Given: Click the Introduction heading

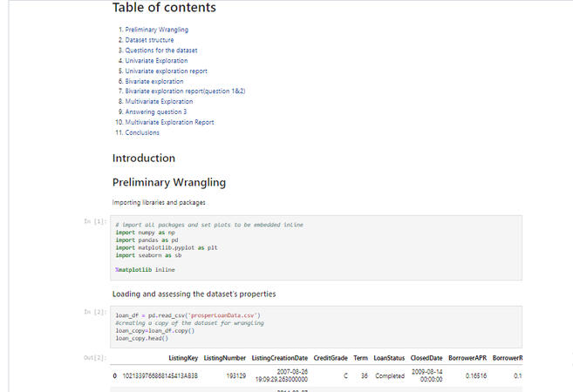Looking at the screenshot, I should point(144,159).
